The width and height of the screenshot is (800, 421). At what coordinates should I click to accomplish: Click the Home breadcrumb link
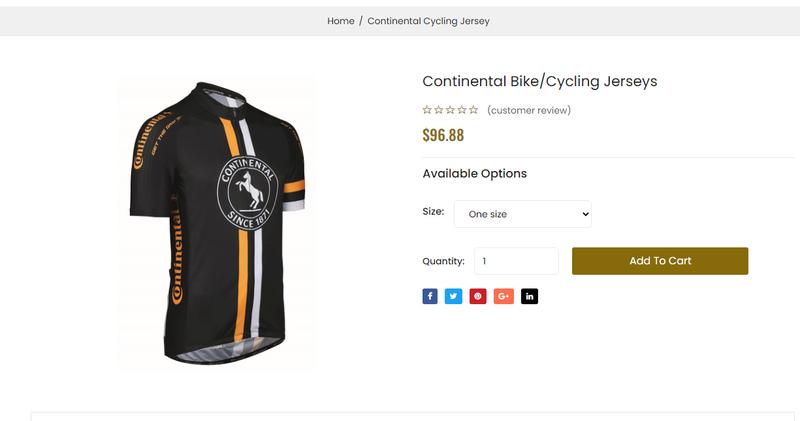point(341,21)
